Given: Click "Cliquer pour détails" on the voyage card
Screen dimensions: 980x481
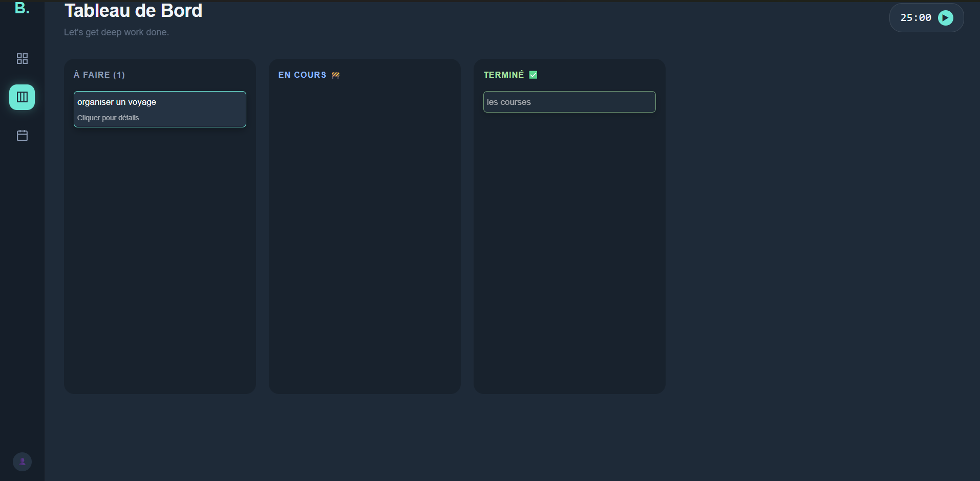Looking at the screenshot, I should tap(108, 118).
